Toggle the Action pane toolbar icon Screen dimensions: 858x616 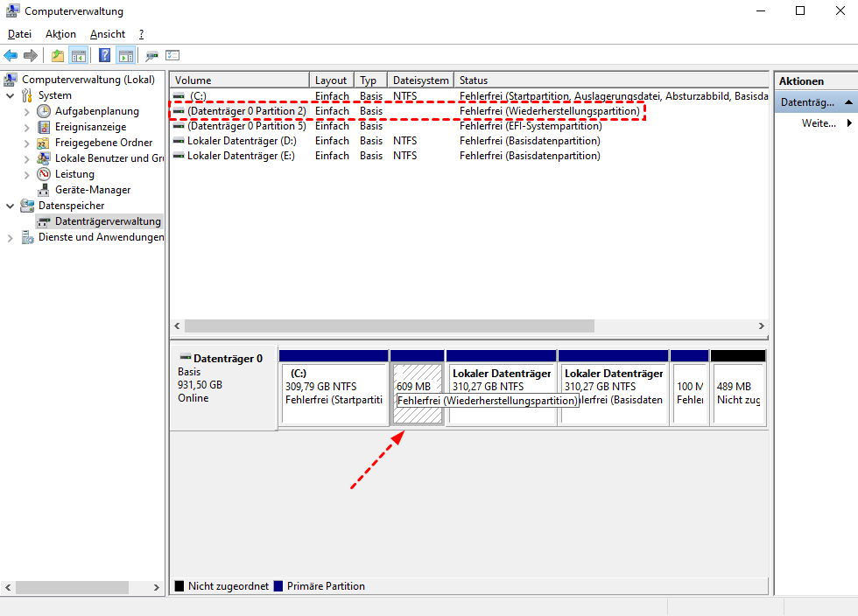(x=125, y=56)
